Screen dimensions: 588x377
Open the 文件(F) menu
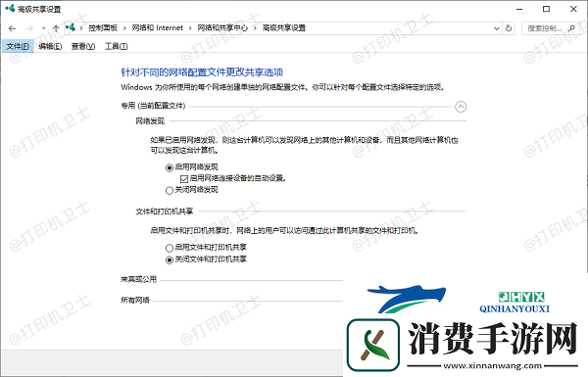tap(18, 46)
